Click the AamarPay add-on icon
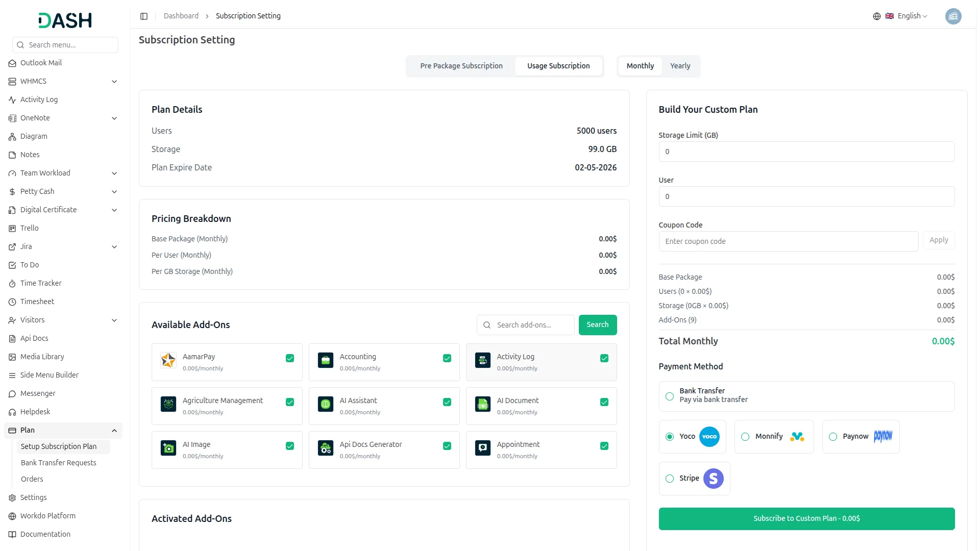This screenshot has width=980, height=551. [x=168, y=360]
